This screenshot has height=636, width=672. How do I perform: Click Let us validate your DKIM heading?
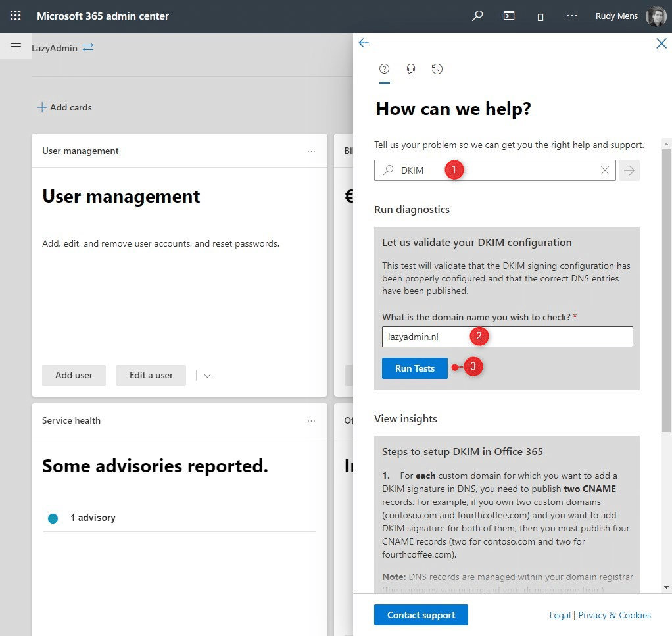tap(477, 243)
